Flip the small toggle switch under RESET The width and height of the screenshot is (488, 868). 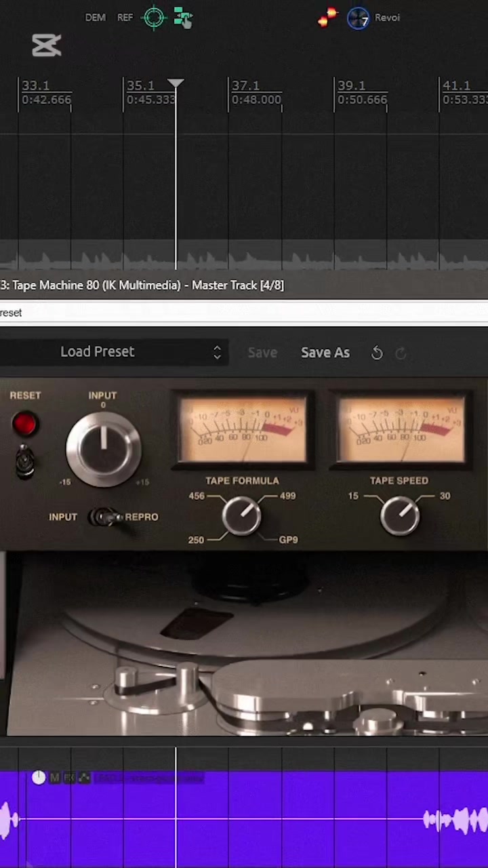(25, 461)
